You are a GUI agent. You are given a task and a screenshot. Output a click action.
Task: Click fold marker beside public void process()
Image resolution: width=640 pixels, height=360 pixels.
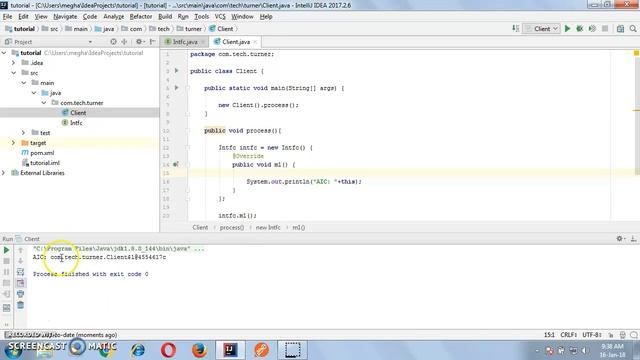pos(188,131)
